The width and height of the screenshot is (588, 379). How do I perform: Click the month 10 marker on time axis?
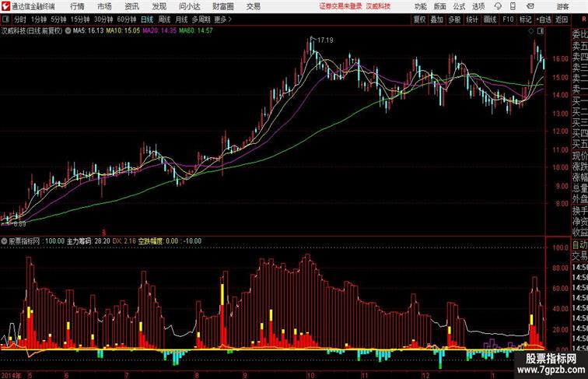[x=310, y=375]
